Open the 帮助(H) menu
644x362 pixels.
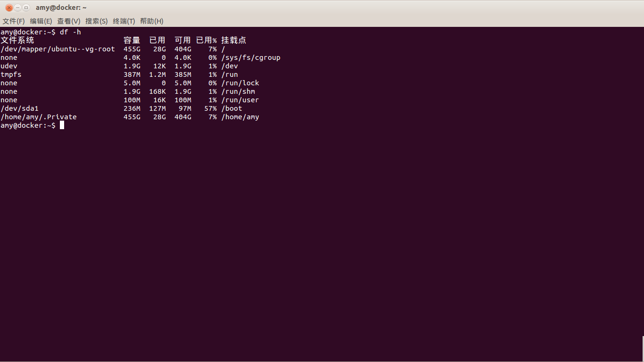pos(152,21)
